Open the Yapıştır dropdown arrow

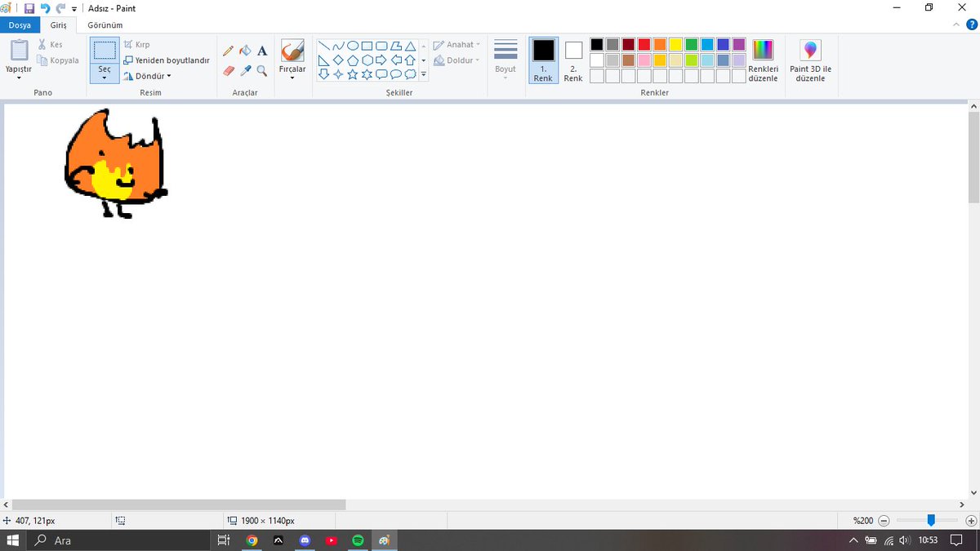(19, 78)
